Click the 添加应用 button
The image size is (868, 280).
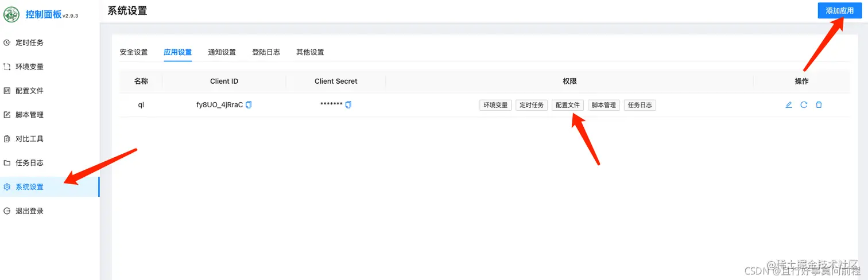(840, 11)
